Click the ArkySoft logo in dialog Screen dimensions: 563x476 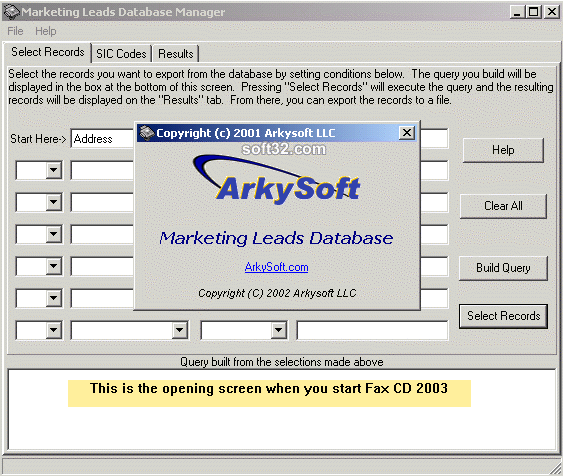coord(277,180)
